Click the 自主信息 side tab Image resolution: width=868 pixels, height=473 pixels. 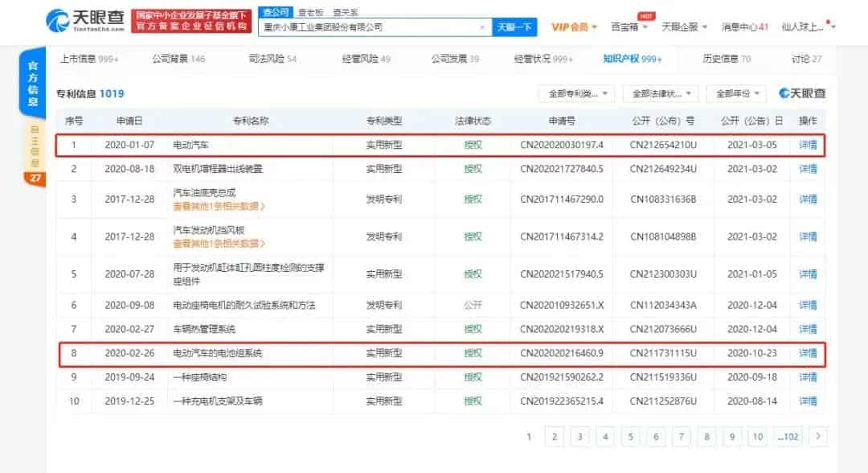[x=35, y=146]
